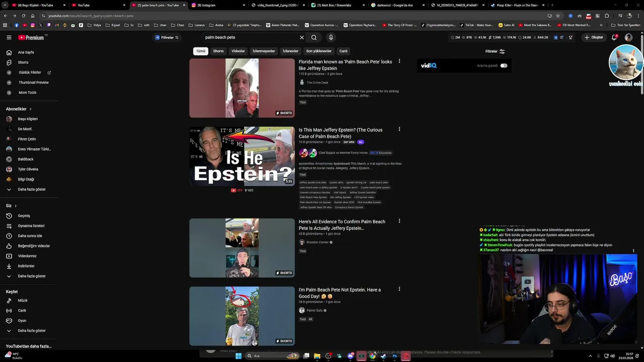
Task: Show hidden system tray icons
Action: (x=591, y=356)
